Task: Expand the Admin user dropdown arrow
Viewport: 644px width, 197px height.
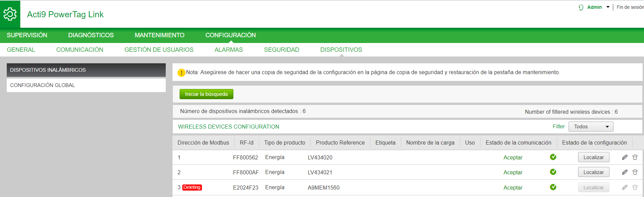Action: point(608,7)
